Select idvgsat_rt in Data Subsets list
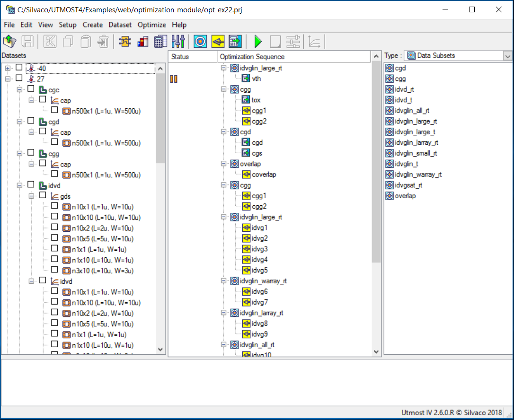This screenshot has height=420, width=514. point(408,185)
